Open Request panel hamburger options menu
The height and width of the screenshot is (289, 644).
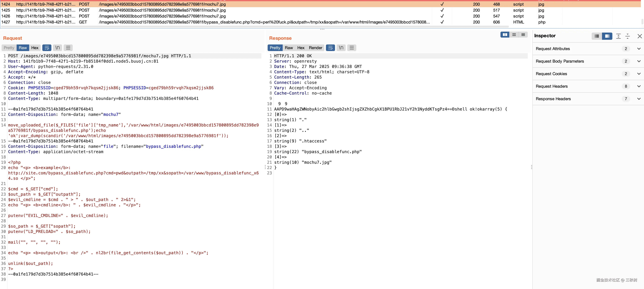pyautogui.click(x=68, y=48)
